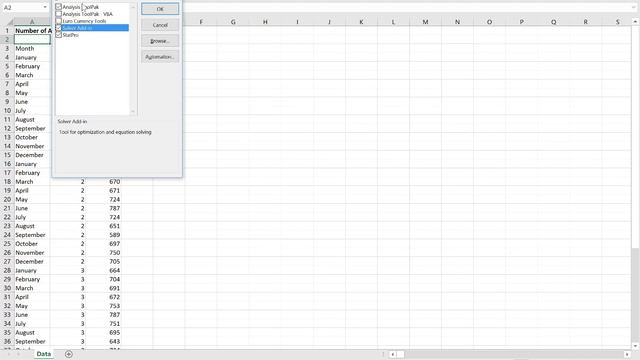Uncheck the Solver Add-in checkbox

[59, 28]
